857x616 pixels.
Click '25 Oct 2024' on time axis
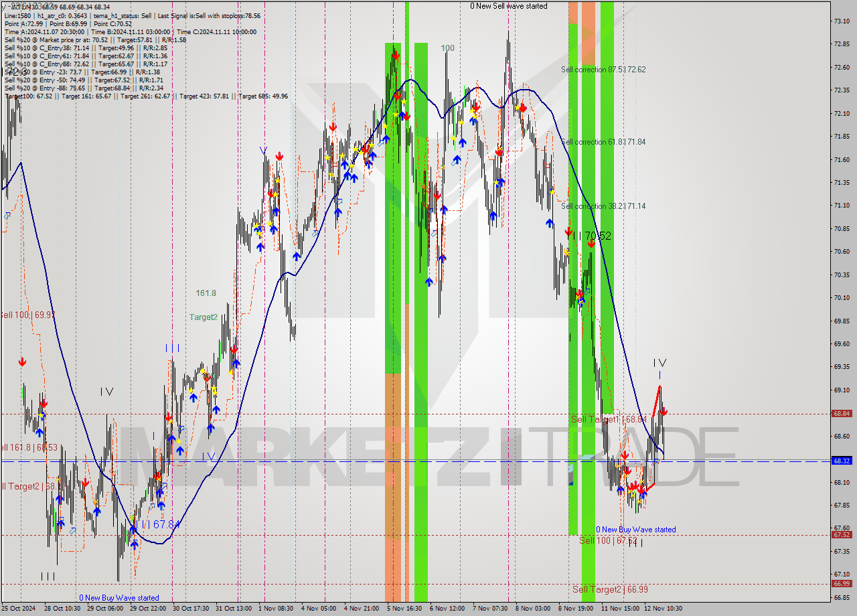18,609
